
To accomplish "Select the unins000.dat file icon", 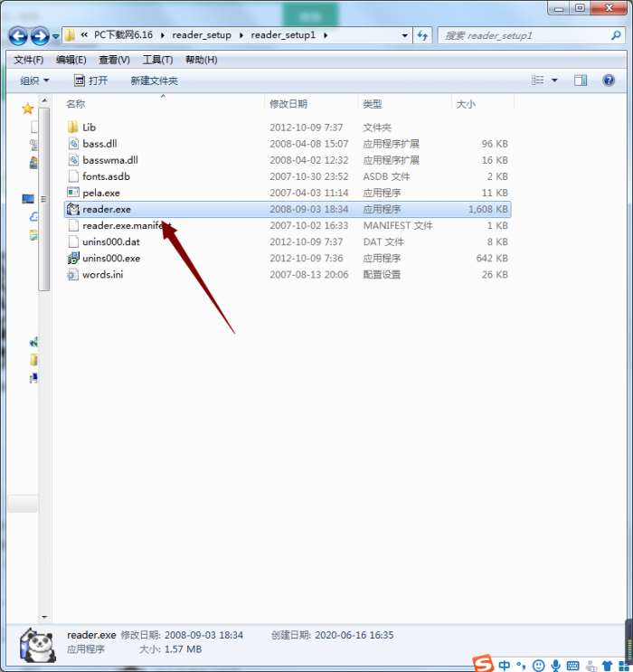I will pyautogui.click(x=73, y=241).
